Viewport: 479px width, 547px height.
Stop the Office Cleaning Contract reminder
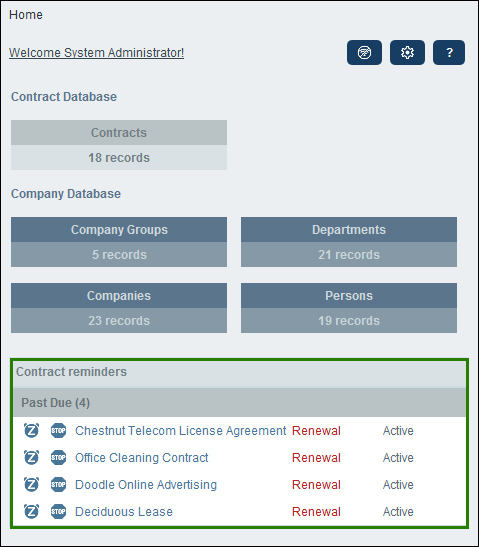(x=58, y=457)
